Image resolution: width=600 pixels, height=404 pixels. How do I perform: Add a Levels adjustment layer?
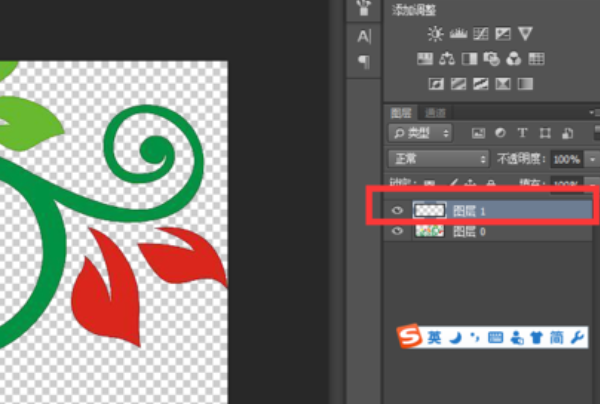(458, 34)
